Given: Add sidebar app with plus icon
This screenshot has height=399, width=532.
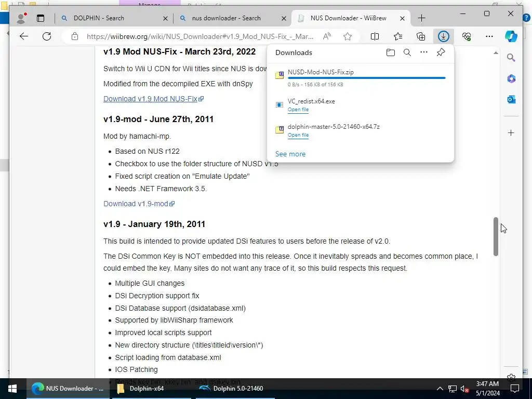Looking at the screenshot, I should click(511, 132).
